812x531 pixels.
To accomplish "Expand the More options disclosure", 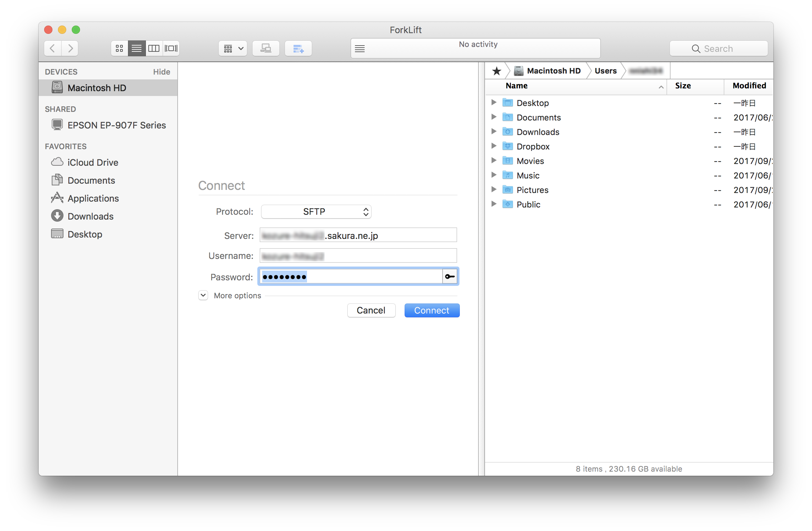I will coord(203,296).
